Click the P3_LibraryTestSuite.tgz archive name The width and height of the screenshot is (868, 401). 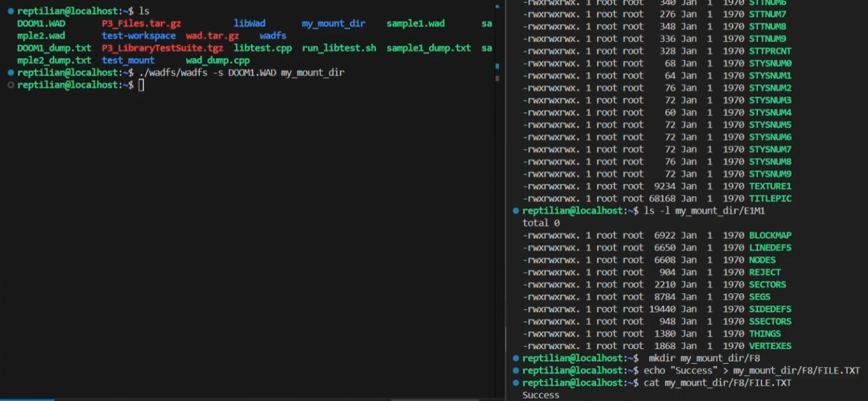point(162,48)
